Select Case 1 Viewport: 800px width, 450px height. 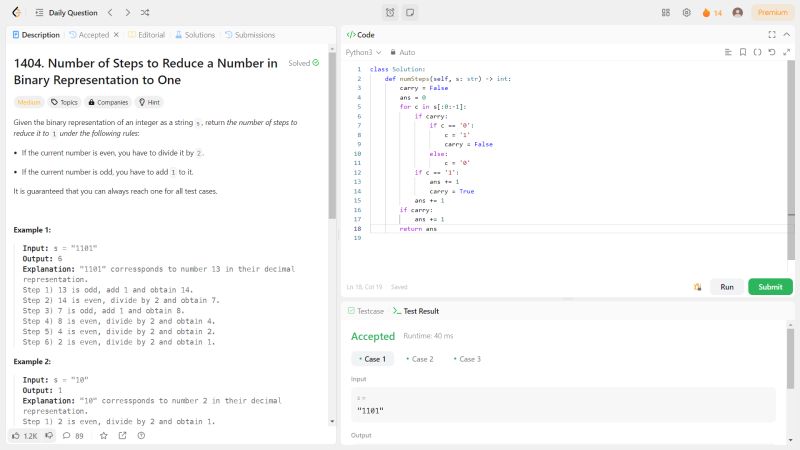(372, 359)
